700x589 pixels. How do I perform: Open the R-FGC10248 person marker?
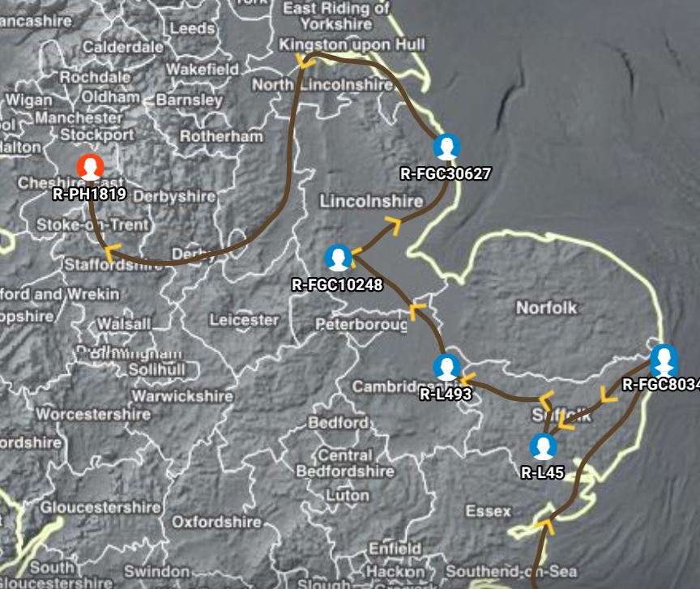(x=338, y=258)
